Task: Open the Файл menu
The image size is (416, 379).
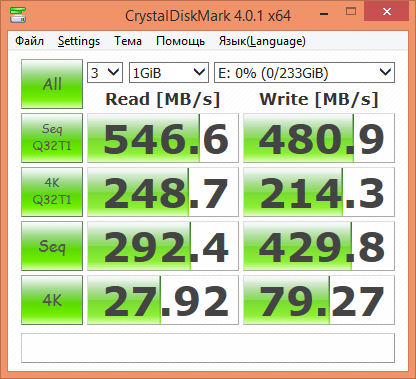Action: 29,41
